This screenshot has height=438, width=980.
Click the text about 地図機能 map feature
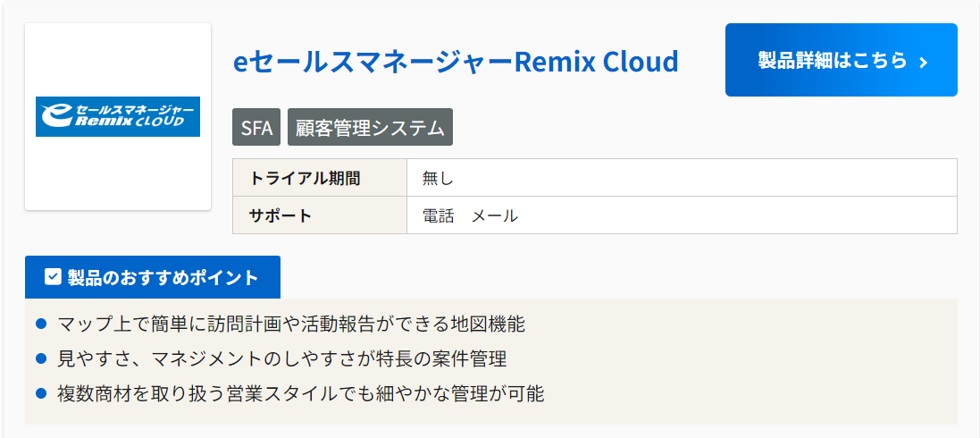pyautogui.click(x=291, y=324)
